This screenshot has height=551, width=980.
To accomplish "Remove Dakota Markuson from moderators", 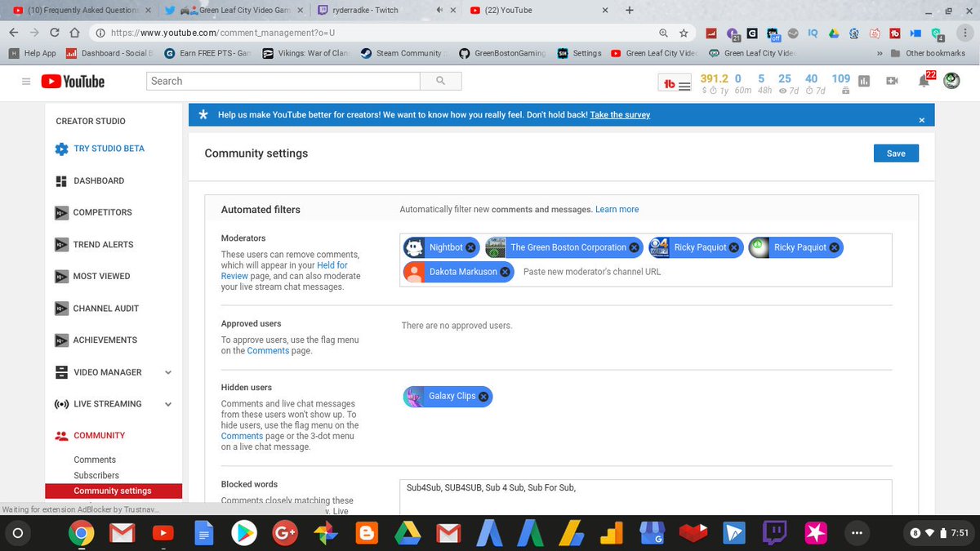I will pos(505,272).
